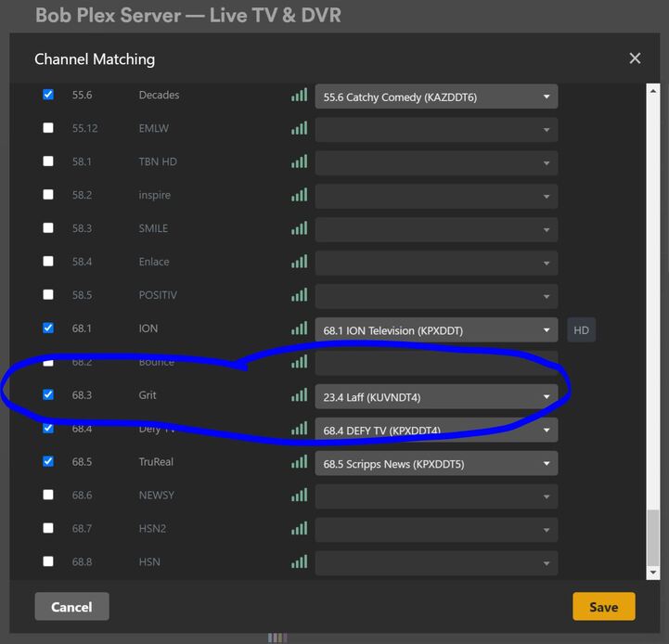Click signal bars icon for 58.2 inspire
669x644 pixels.
pyautogui.click(x=299, y=195)
